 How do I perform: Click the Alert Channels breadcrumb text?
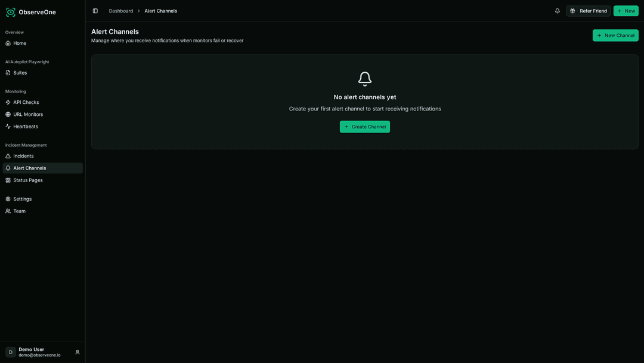pos(160,11)
